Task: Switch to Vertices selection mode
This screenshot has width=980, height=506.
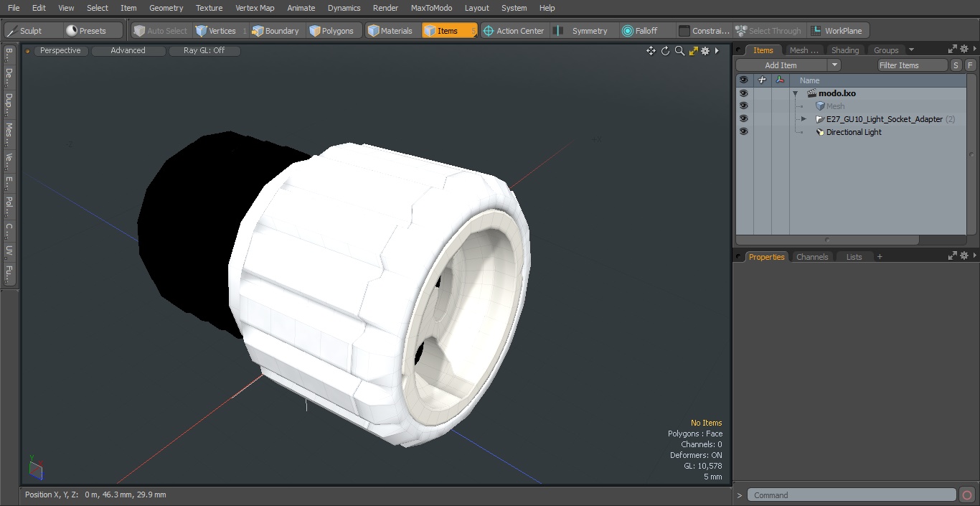Action: tap(216, 31)
